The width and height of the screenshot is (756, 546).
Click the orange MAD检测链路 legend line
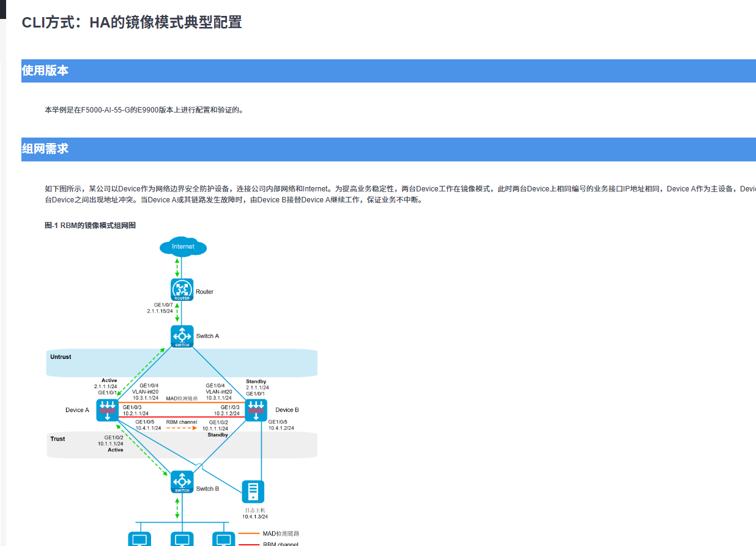[x=248, y=534]
